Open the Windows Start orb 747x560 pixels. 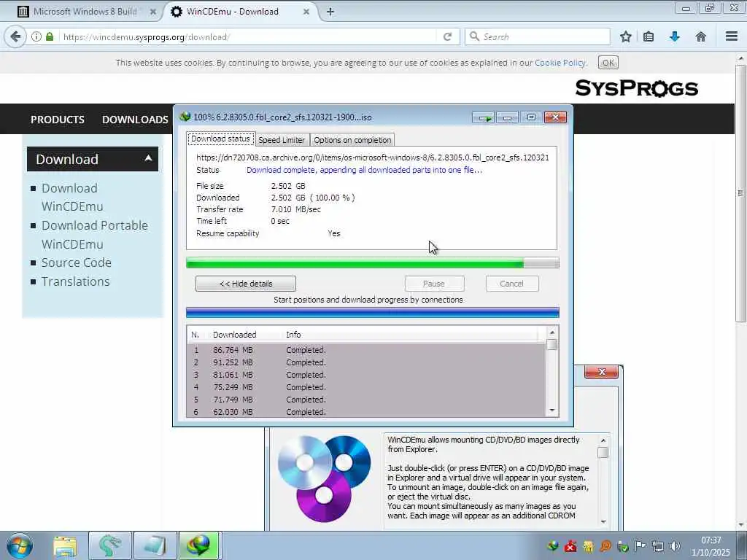(x=20, y=545)
